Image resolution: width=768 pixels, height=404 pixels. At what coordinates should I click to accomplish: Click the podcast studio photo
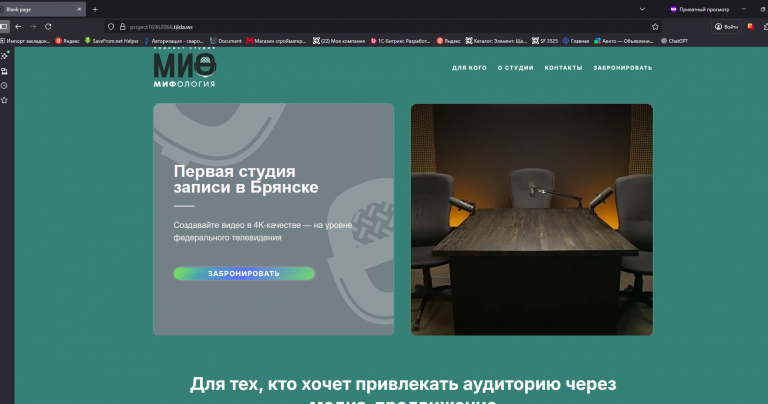[531, 219]
